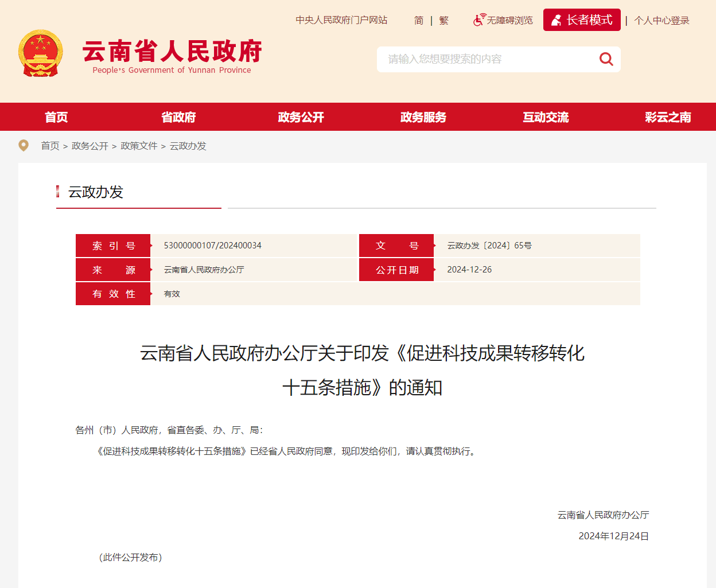Click 首页 in breadcrumb trail
The image size is (716, 588).
pos(50,146)
